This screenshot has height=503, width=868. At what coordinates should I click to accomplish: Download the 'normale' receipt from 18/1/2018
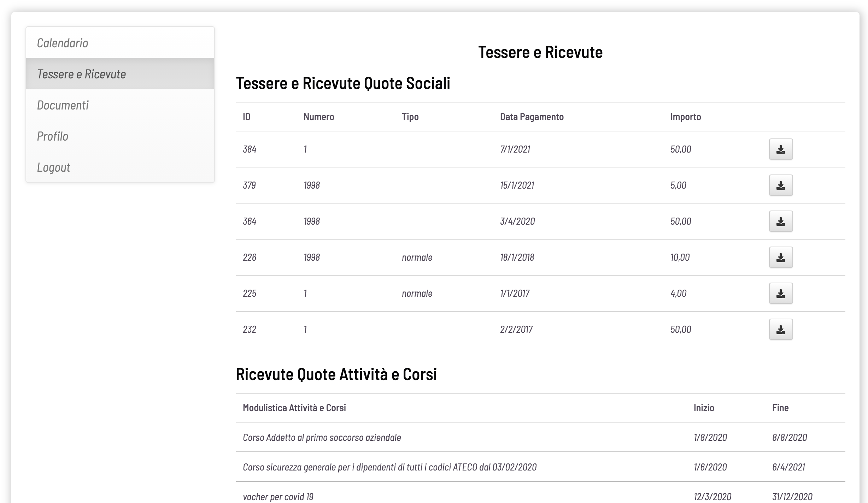781,257
